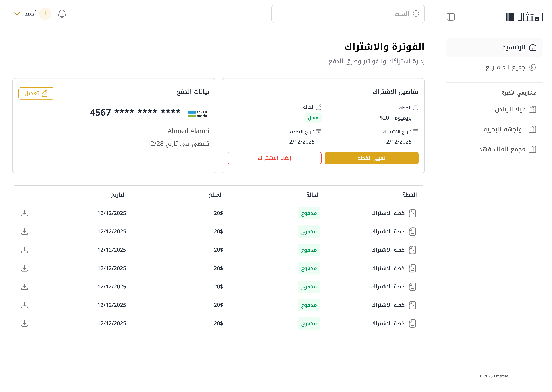Download the first invoice receipt
This screenshot has height=392, width=552.
(x=25, y=213)
